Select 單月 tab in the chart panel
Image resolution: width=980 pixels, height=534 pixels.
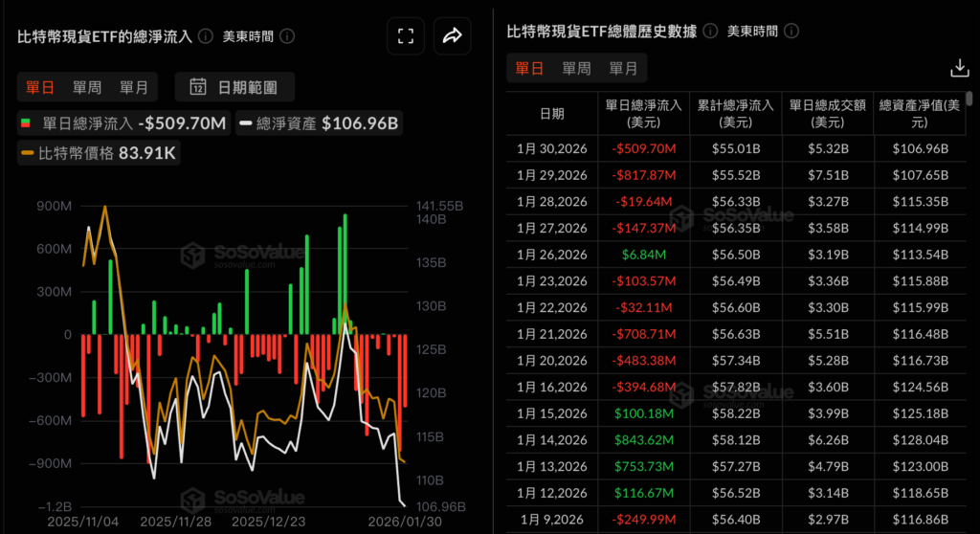click(x=134, y=87)
